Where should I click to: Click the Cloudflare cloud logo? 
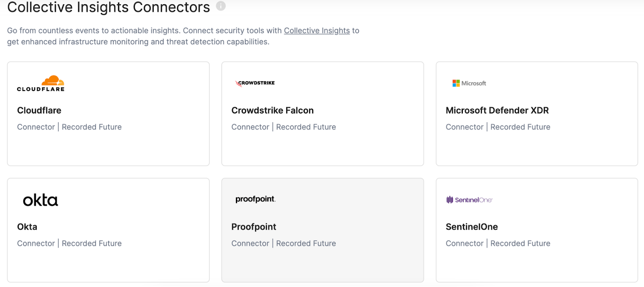tap(53, 81)
